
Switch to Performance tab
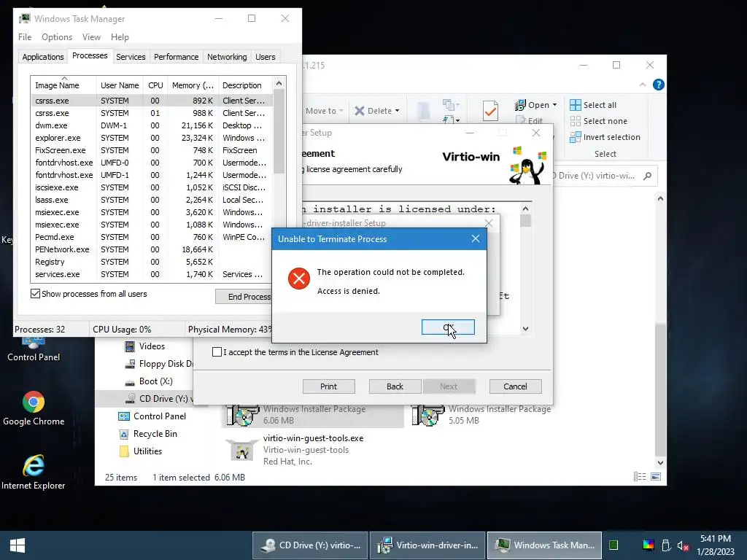(176, 57)
